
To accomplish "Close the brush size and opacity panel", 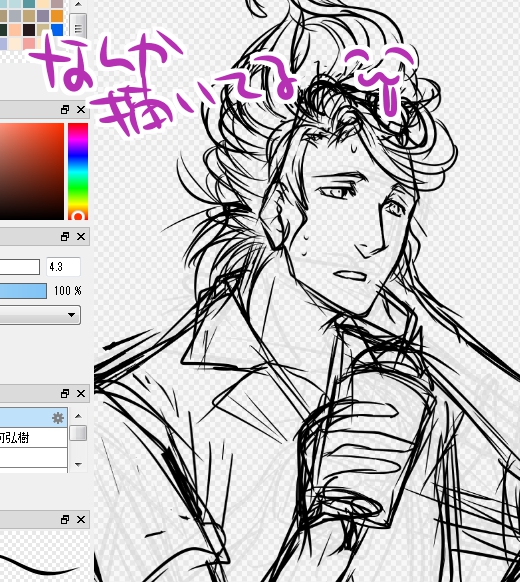I will pos(81,236).
